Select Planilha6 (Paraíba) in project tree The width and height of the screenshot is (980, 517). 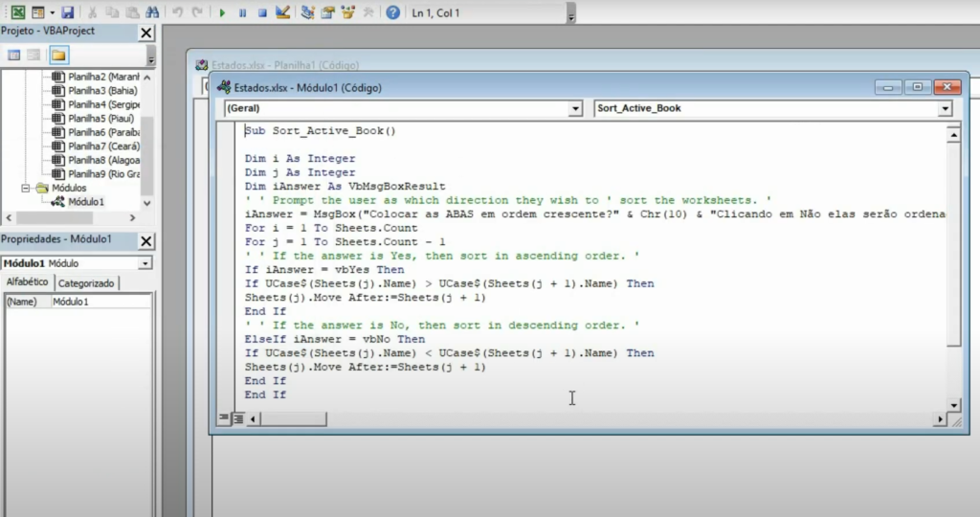point(96,132)
